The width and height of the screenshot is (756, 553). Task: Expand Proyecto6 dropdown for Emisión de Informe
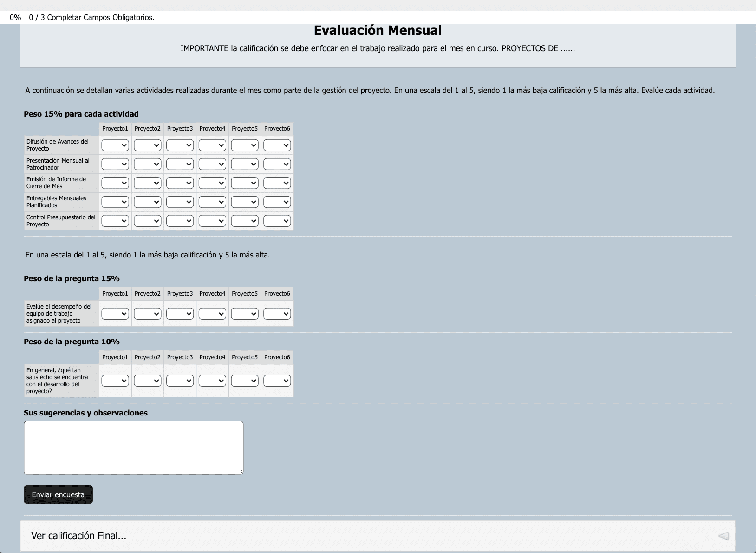pos(277,183)
